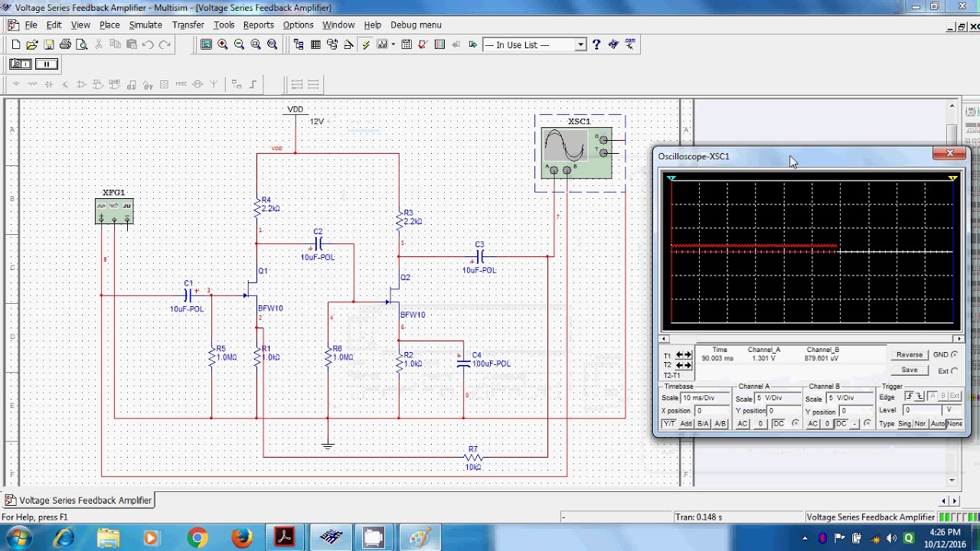The height and width of the screenshot is (551, 980).
Task: Click the lightning bolt Run simulation icon
Action: (x=366, y=45)
